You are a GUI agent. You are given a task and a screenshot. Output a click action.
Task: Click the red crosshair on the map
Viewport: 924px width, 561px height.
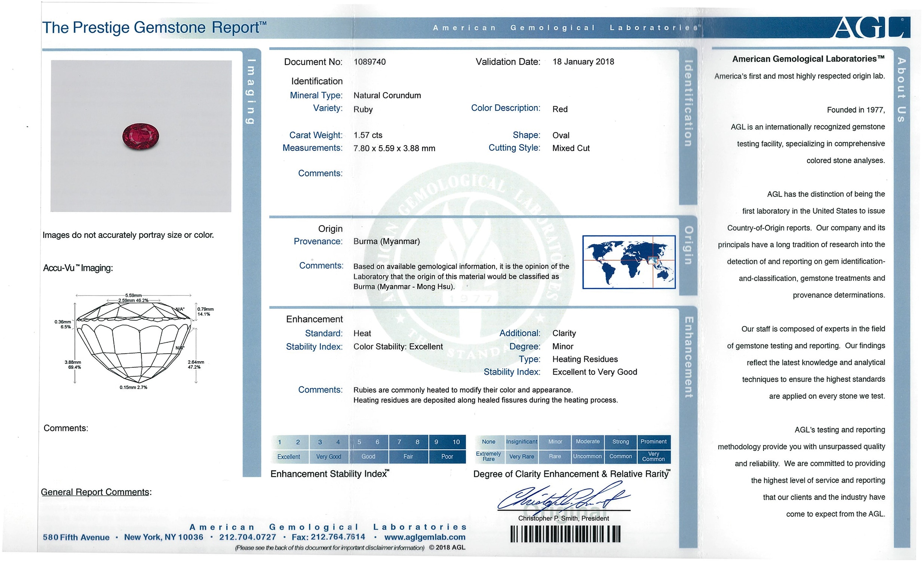pos(653,260)
